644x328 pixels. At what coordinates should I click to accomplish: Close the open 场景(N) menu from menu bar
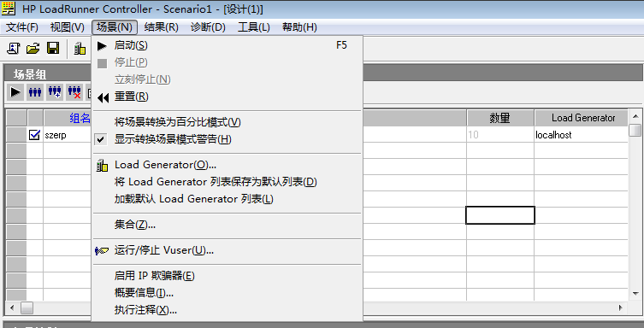click(x=115, y=27)
